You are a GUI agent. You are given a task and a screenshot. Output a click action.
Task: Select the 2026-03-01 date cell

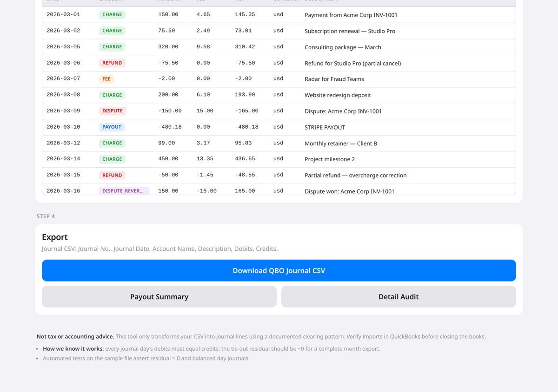(x=63, y=14)
